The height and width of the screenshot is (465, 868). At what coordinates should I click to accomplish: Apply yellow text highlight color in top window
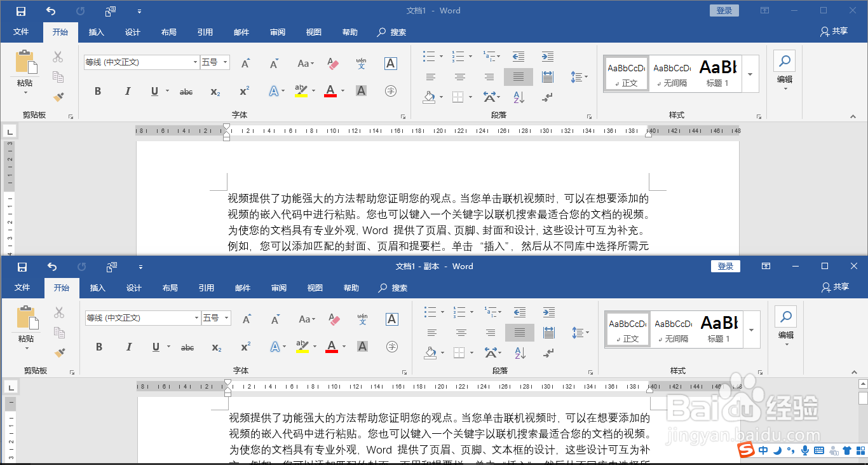pos(301,92)
